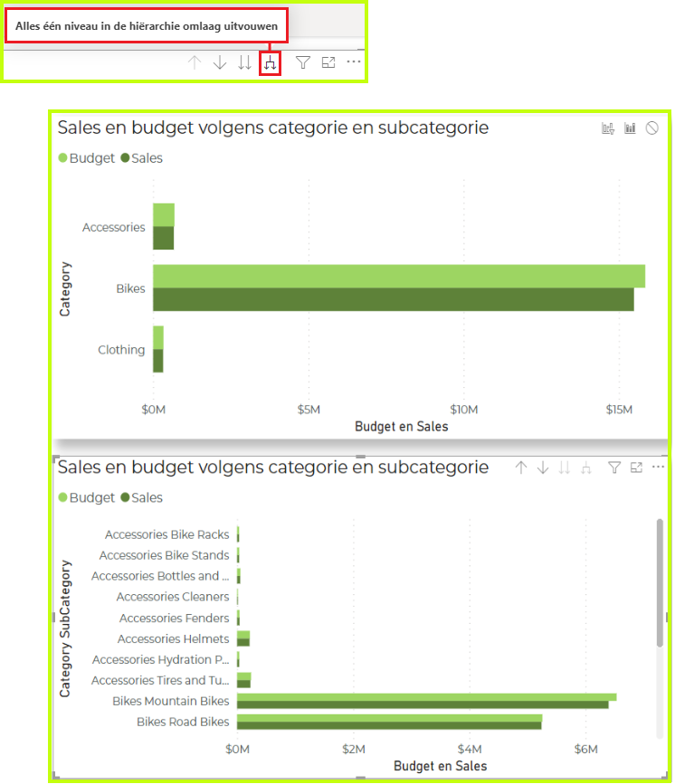Screen dimensions: 675x784
Task: Click the category chart title text
Action: tap(273, 128)
